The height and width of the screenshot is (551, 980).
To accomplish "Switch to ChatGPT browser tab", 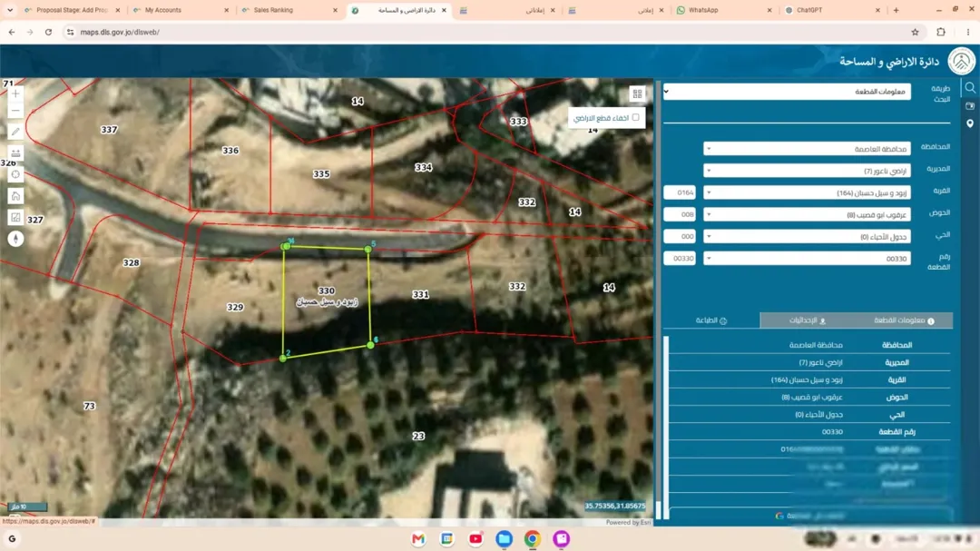I will coord(832,10).
